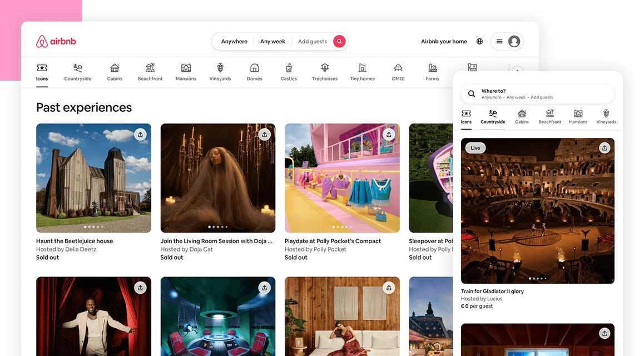Click the Airbnb logo
Image resolution: width=644 pixels, height=356 pixels.
(x=56, y=42)
